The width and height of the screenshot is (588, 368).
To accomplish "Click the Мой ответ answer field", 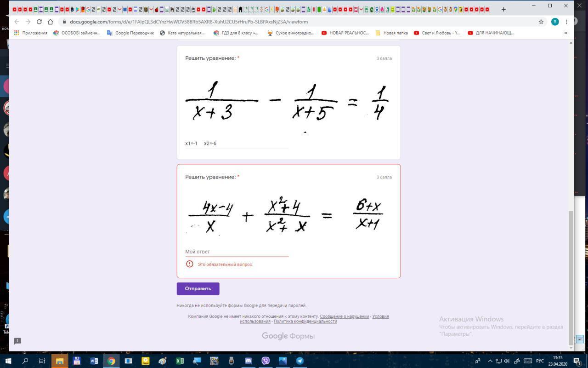I will click(x=237, y=252).
